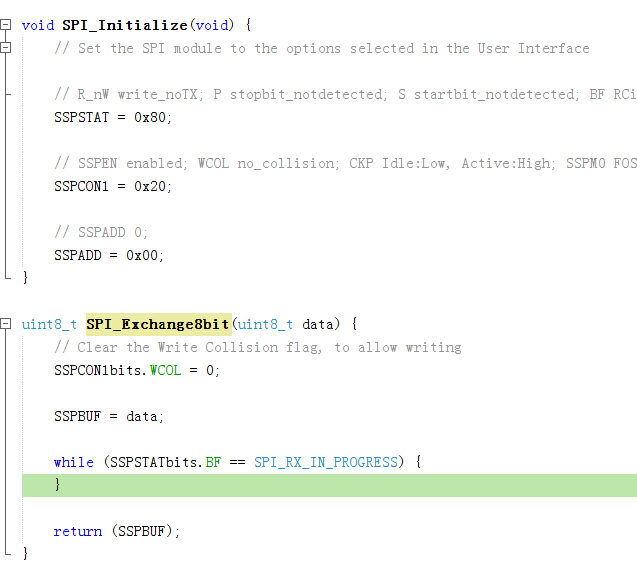Click the SPI_Initialize function name
637x574 pixels.
125,25
